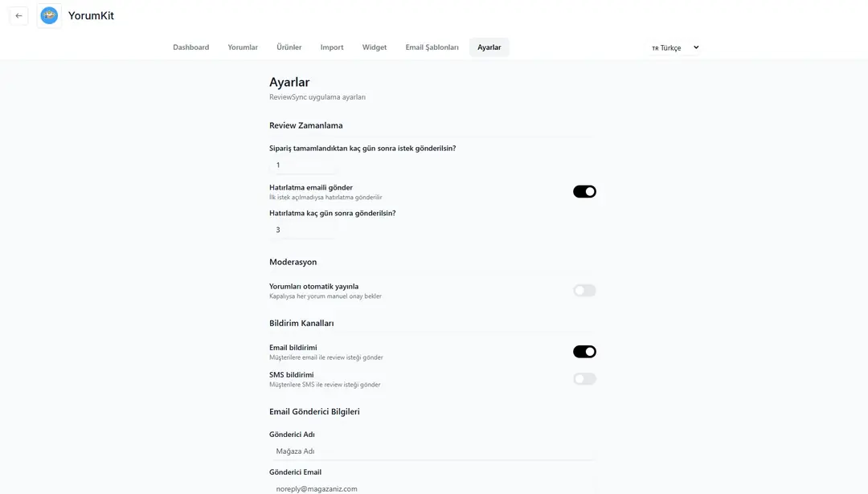Switch to the Dashboard tab

pos(190,47)
